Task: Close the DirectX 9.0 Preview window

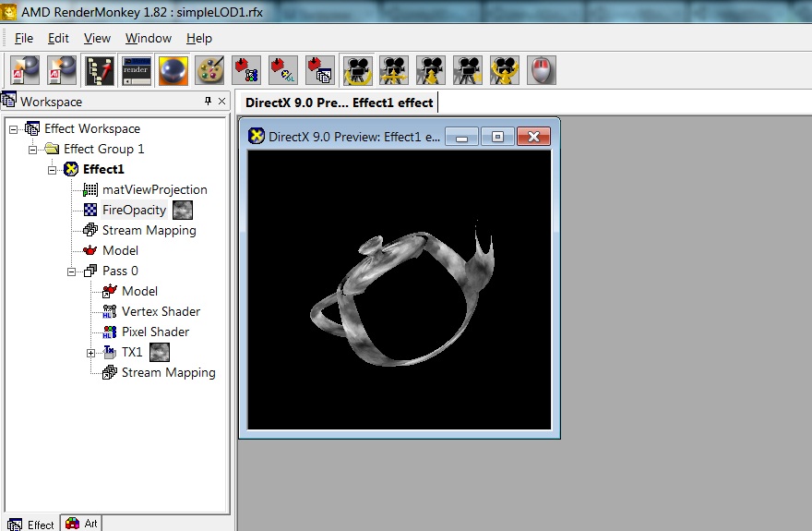Action: point(533,137)
